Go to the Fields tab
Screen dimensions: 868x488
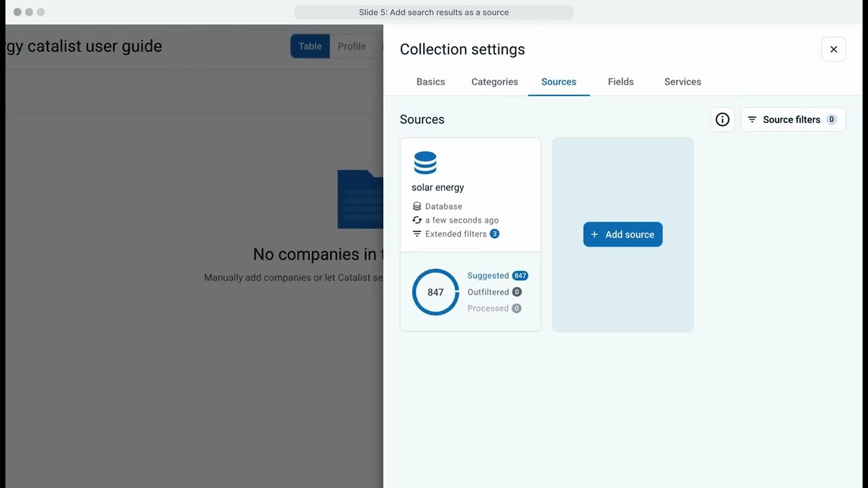point(620,82)
